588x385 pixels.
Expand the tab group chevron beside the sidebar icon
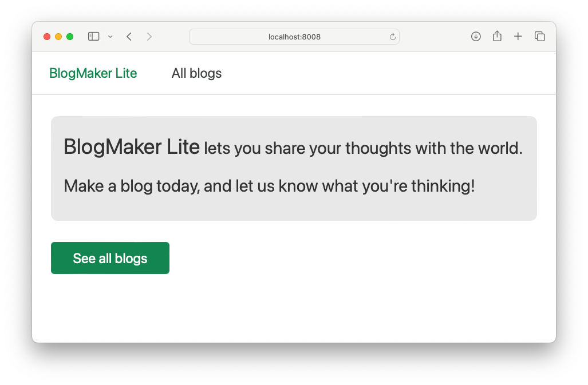pyautogui.click(x=110, y=36)
